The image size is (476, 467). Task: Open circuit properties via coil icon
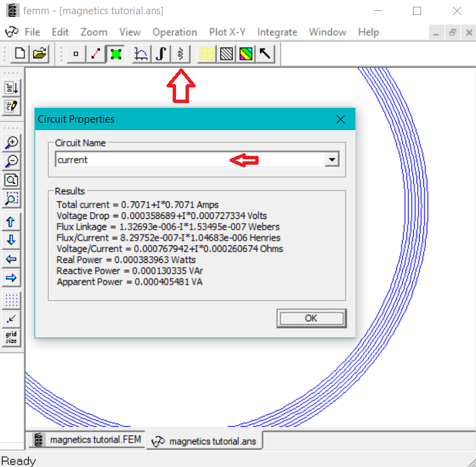click(180, 54)
